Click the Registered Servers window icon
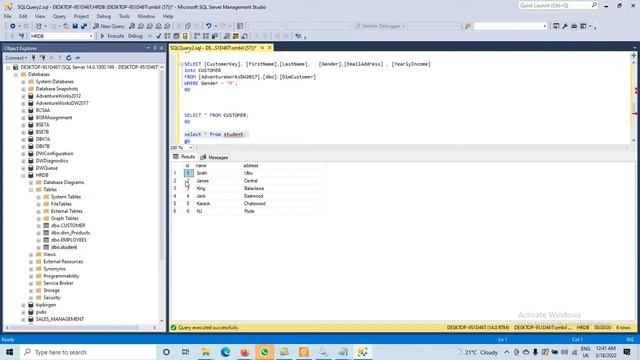This screenshot has height=360, width=640. point(556,26)
